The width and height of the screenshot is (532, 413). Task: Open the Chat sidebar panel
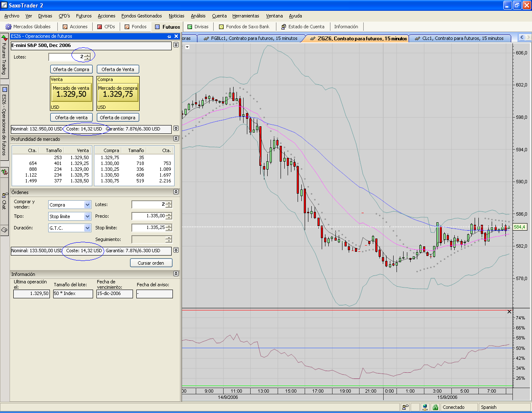click(4, 201)
